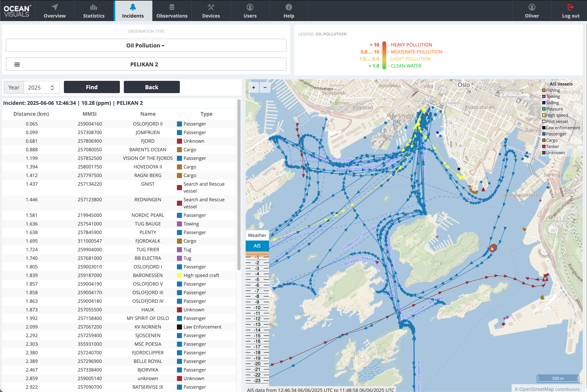Open Help info icon
Image resolution: width=587 pixels, height=392 pixels.
(x=288, y=7)
